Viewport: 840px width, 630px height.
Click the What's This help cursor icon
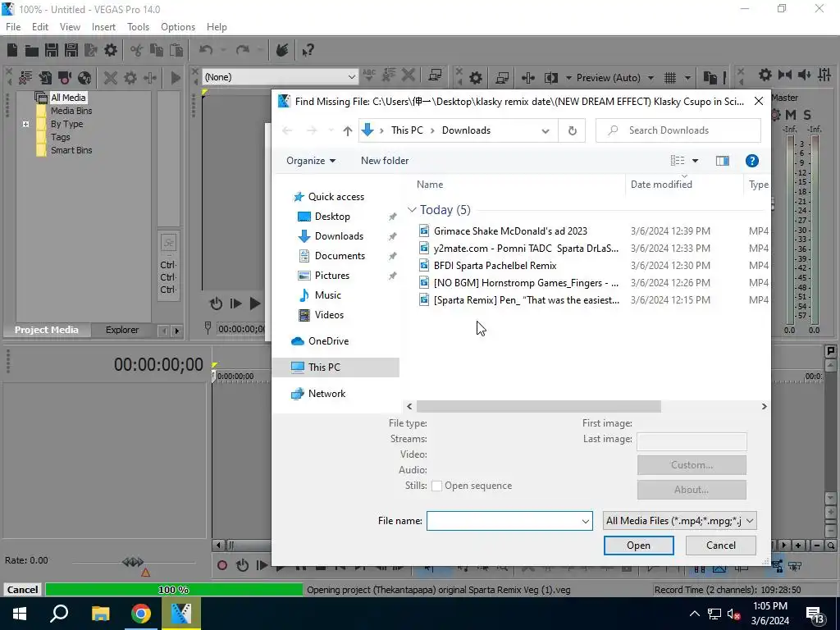tap(308, 50)
